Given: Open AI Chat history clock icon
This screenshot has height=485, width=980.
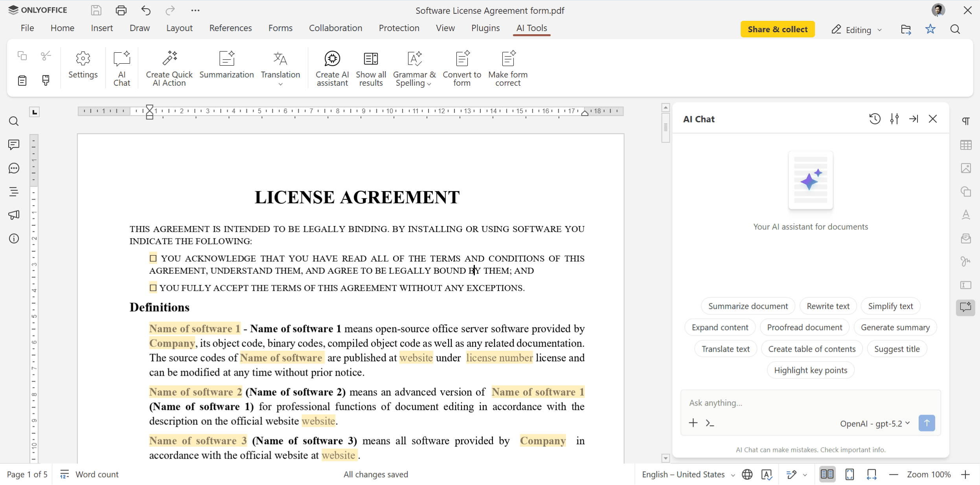Looking at the screenshot, I should (875, 119).
